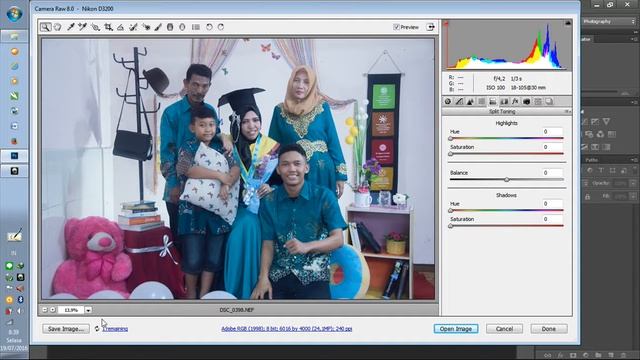Focus the Balance value field
The image size is (640, 360).
(x=552, y=173)
